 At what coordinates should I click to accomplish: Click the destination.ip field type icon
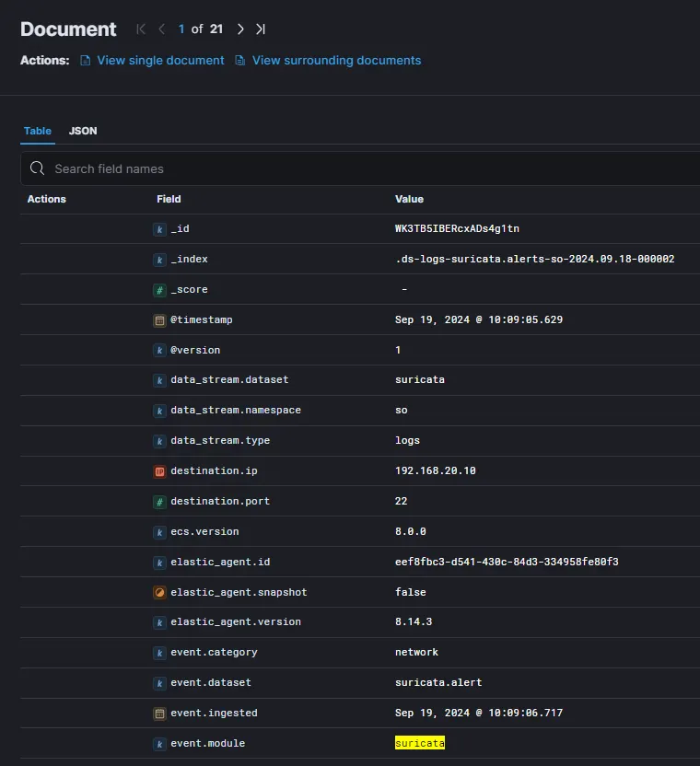tap(159, 471)
